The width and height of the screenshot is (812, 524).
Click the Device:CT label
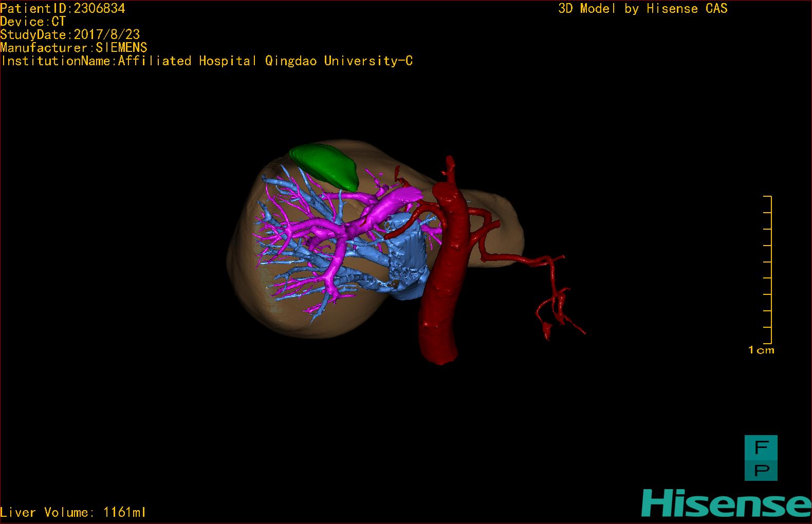pos(33,22)
